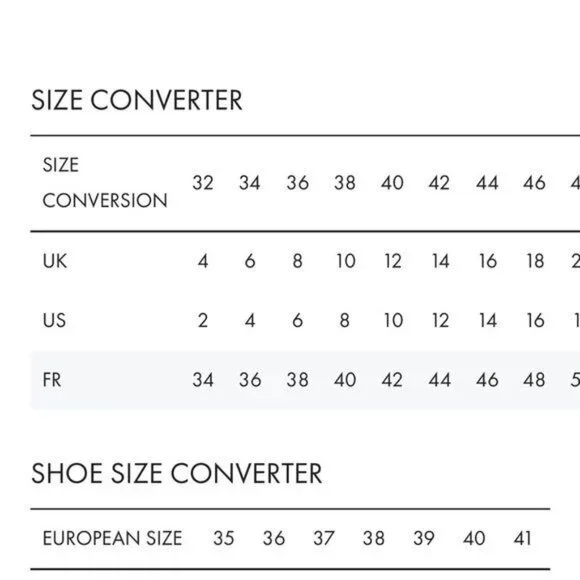Viewport: 580px width, 580px height.
Task: Click the SHOE SIZE CONVERTER heading
Action: [x=176, y=473]
